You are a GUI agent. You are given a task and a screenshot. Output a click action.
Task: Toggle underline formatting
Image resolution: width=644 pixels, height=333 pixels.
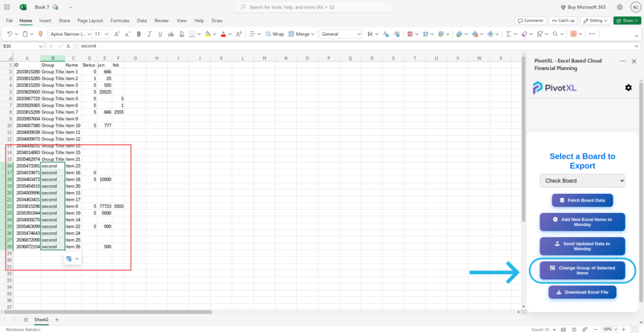(x=160, y=34)
